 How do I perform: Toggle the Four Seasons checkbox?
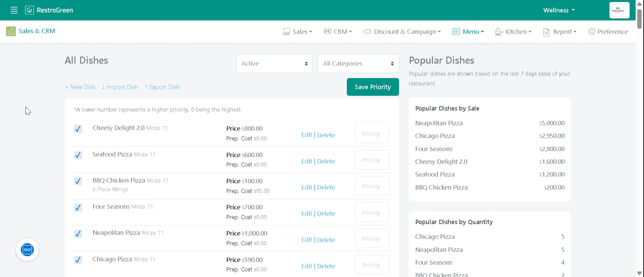click(78, 208)
